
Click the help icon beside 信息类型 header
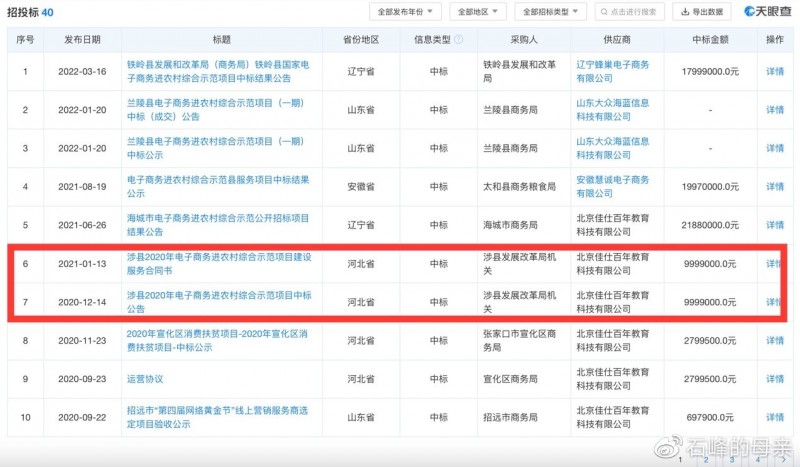(459, 40)
